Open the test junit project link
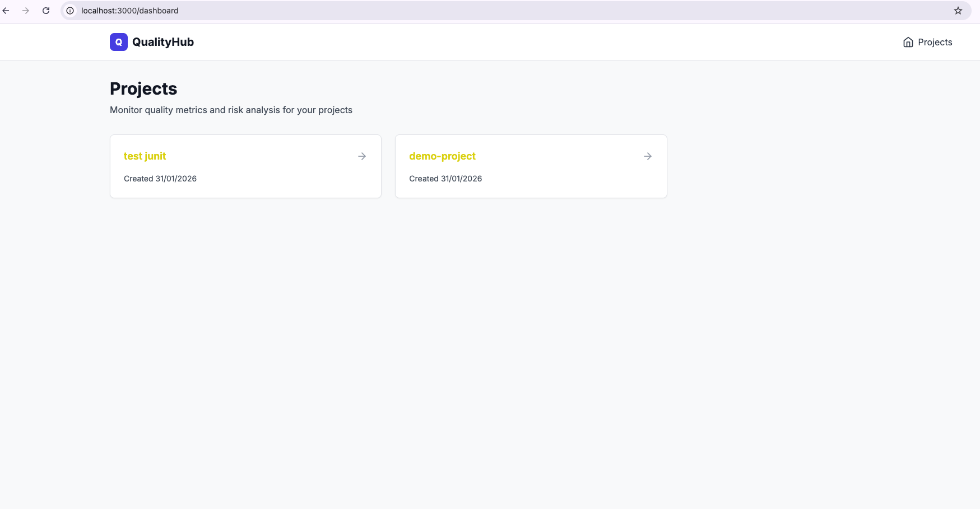 click(145, 156)
